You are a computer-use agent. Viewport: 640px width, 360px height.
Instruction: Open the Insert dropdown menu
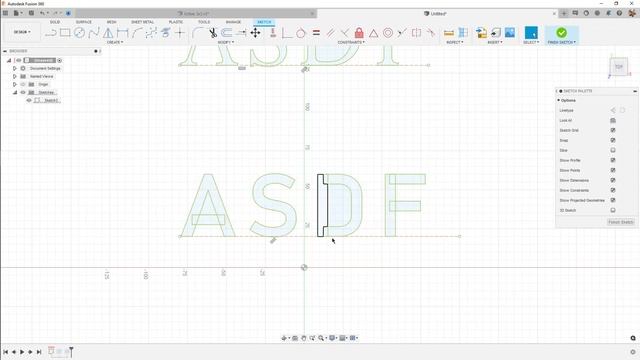tap(495, 42)
